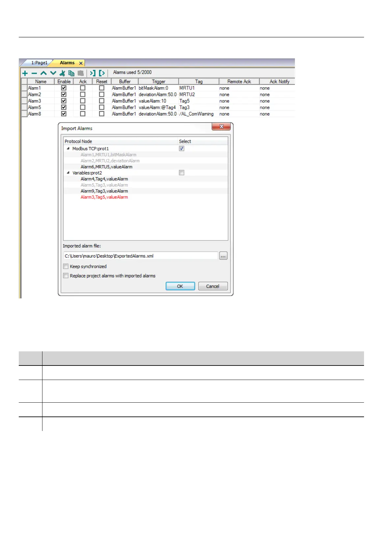Close the Alarms tab with its X
The height and width of the screenshot is (554, 392).
tap(81, 63)
